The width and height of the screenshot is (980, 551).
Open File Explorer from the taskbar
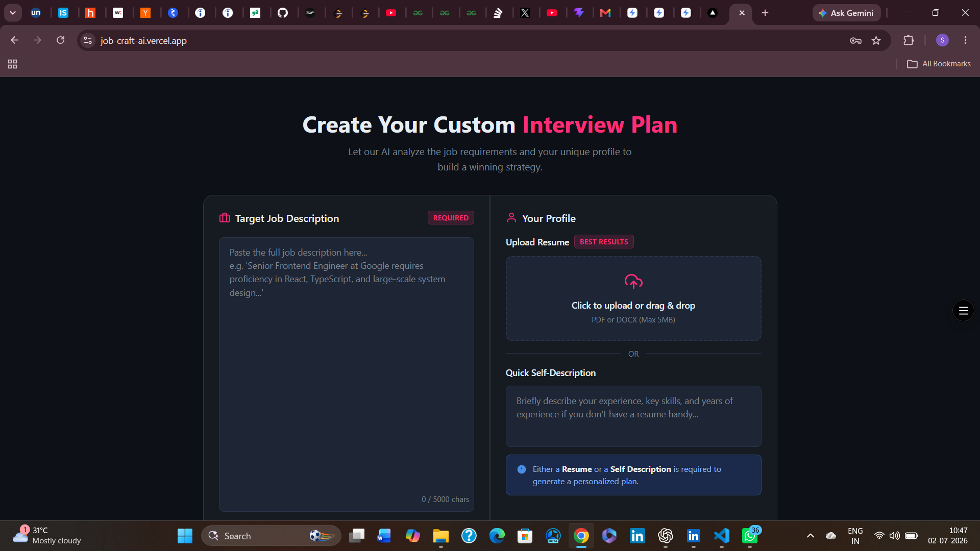440,536
